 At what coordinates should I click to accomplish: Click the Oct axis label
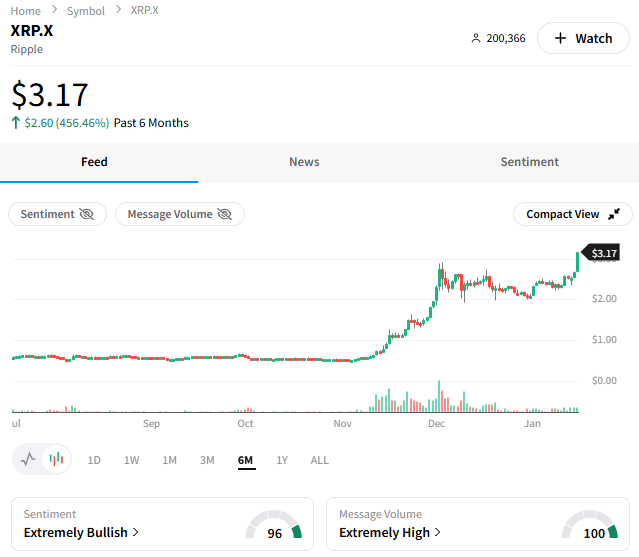coord(245,423)
